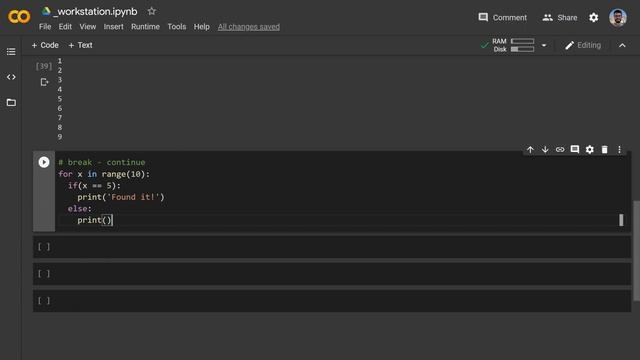640x360 pixels.
Task: Open the Runtime menu
Action: pos(145,27)
